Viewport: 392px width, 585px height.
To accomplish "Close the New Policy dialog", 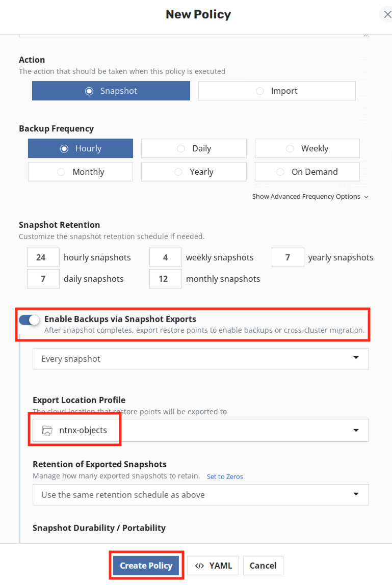I will click(x=387, y=14).
